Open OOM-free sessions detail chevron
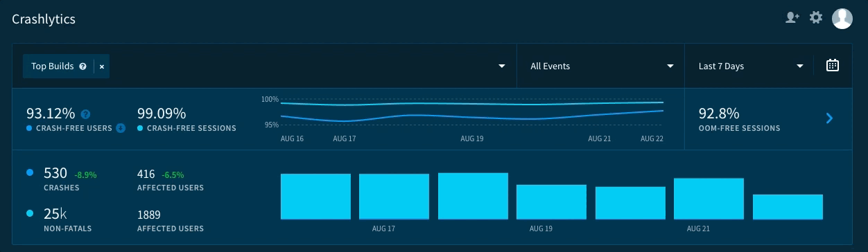 point(829,118)
